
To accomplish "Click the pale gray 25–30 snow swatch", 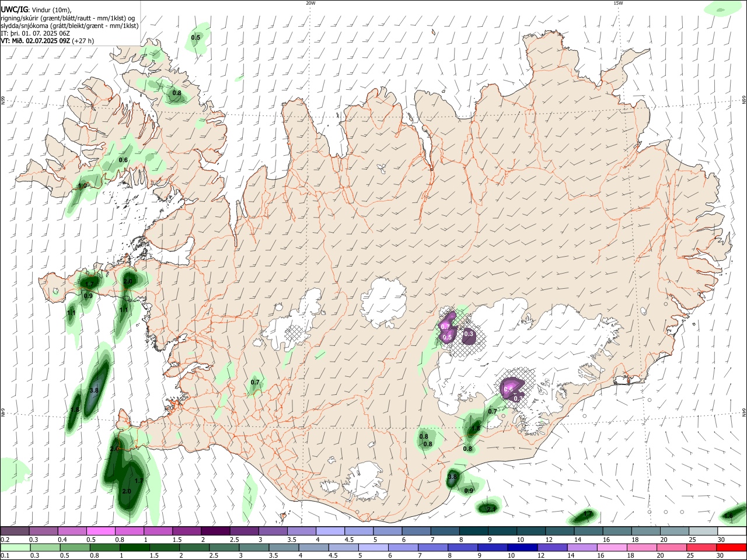I will [x=704, y=531].
